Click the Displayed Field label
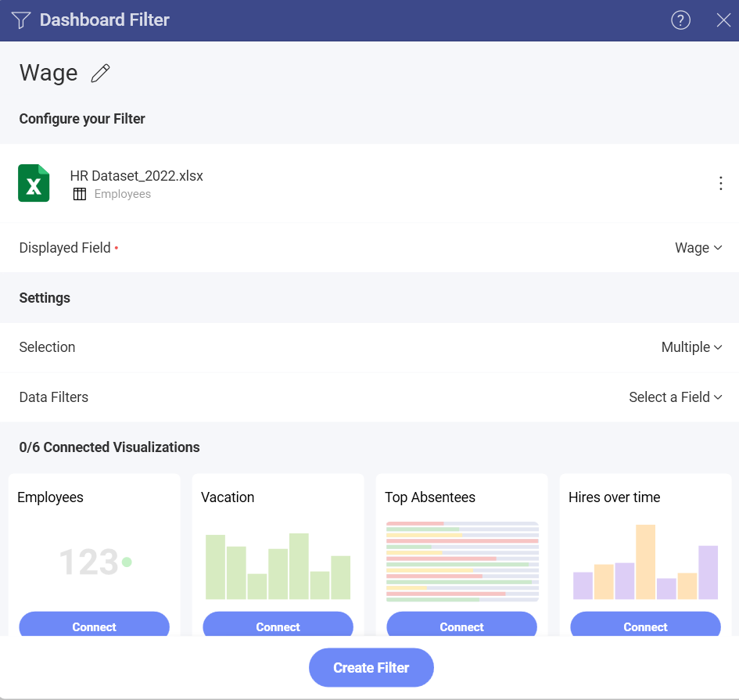The width and height of the screenshot is (739, 700). pyautogui.click(x=65, y=248)
